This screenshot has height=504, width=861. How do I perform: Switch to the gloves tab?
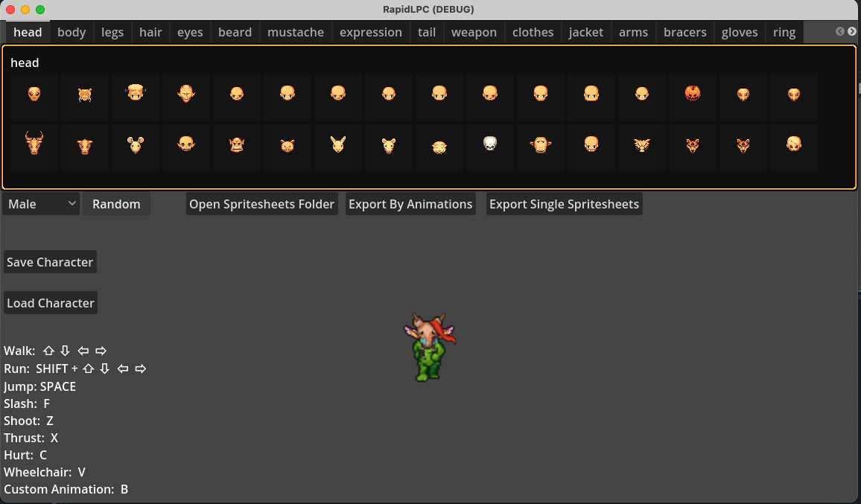pyautogui.click(x=740, y=33)
